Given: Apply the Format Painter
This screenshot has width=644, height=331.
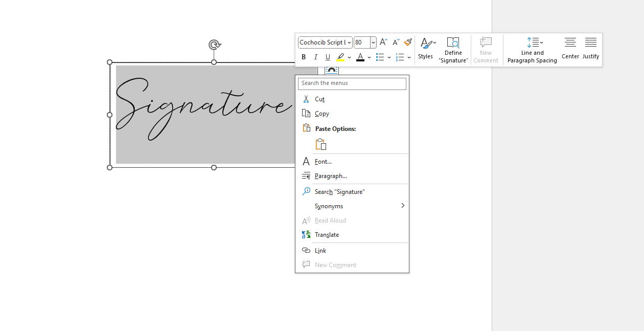Looking at the screenshot, I should 407,42.
